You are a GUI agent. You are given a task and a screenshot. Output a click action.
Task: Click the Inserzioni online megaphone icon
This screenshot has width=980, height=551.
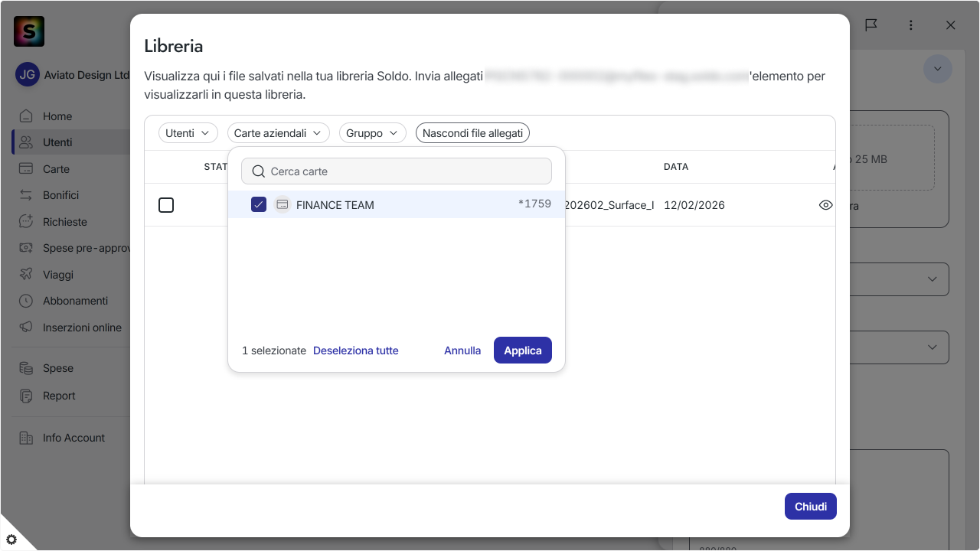point(26,328)
